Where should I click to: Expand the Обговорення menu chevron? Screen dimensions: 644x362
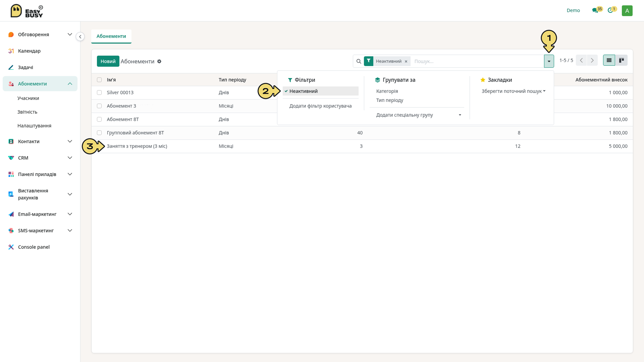pos(70,35)
